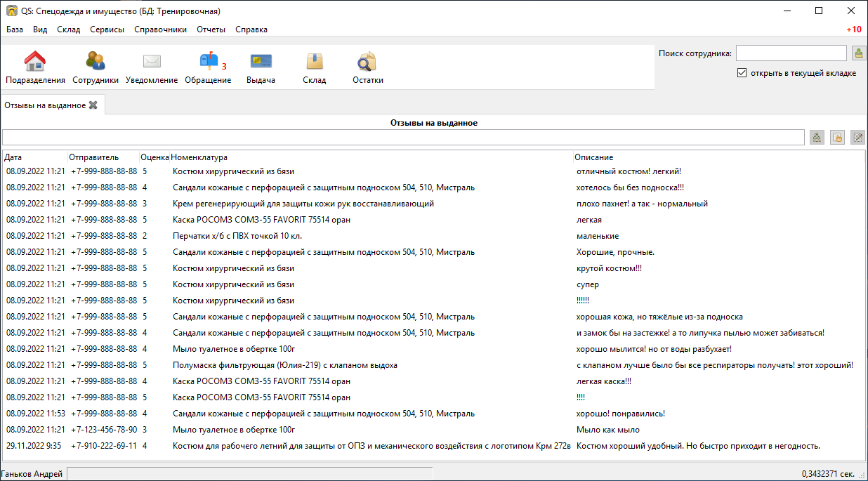This screenshot has height=481, width=868.
Task: Clear employee search with broom icon
Action: [x=859, y=53]
